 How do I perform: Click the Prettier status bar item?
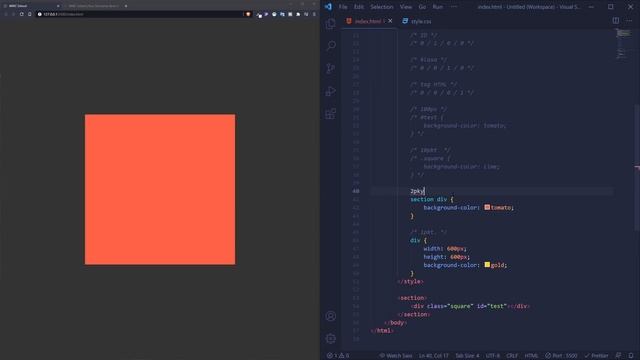596,356
